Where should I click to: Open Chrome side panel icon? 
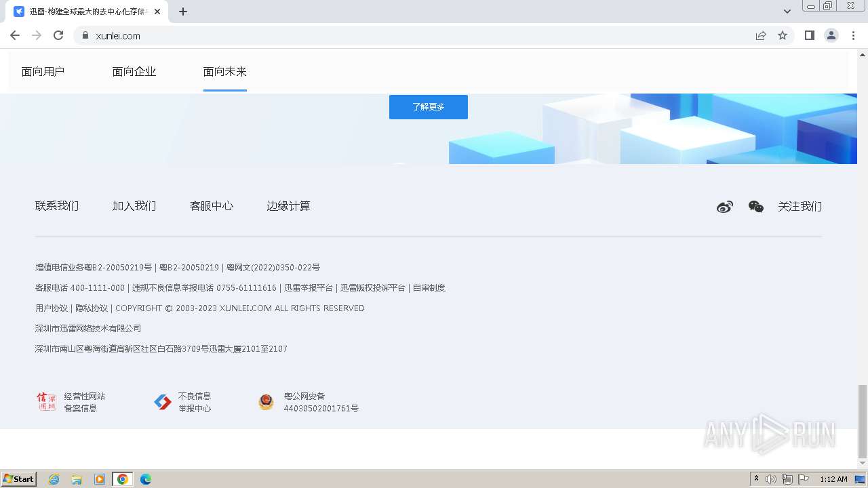[809, 35]
